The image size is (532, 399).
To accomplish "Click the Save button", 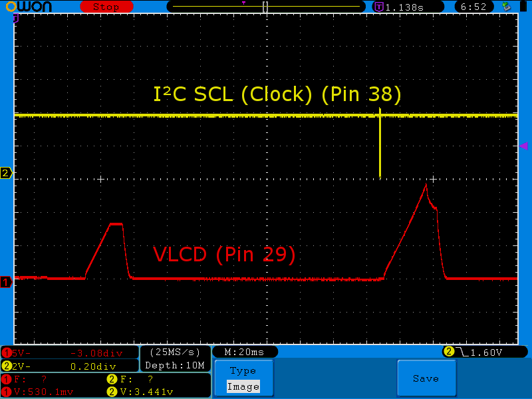I will (x=426, y=378).
